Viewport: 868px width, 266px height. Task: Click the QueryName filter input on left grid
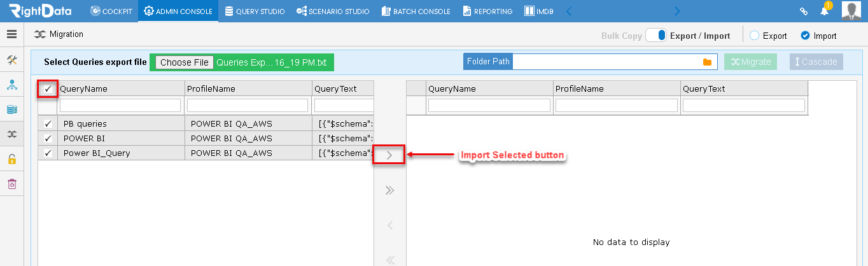(120, 105)
